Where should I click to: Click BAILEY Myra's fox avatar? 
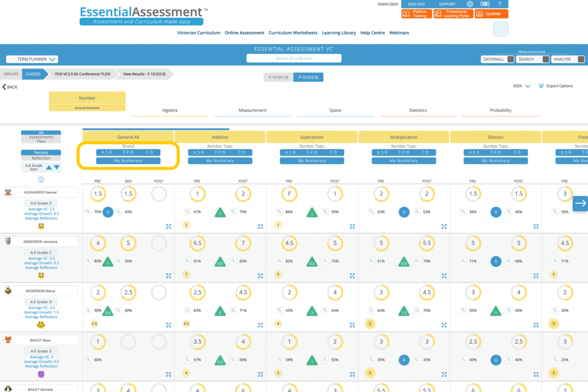point(8,340)
